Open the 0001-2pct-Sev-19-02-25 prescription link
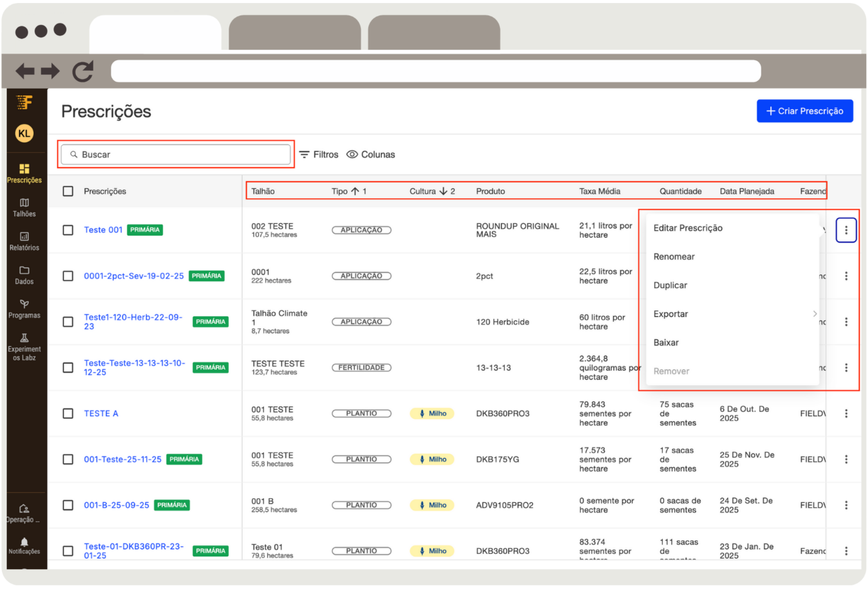This screenshot has height=599, width=868. click(x=134, y=276)
